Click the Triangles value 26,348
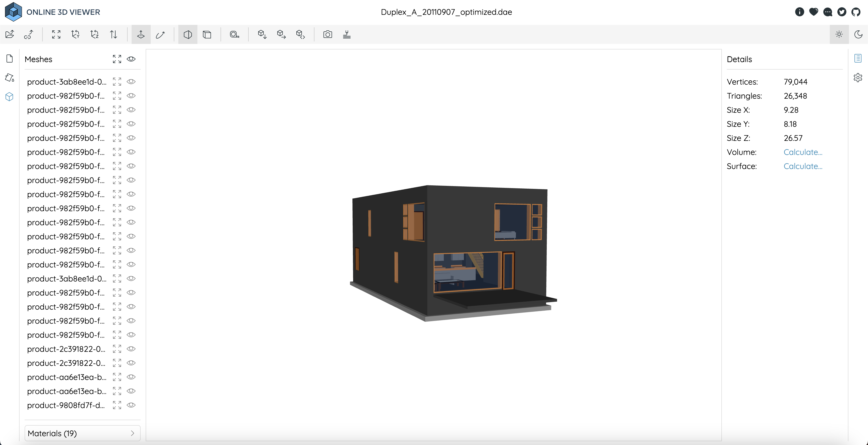This screenshot has height=445, width=868. [795, 96]
